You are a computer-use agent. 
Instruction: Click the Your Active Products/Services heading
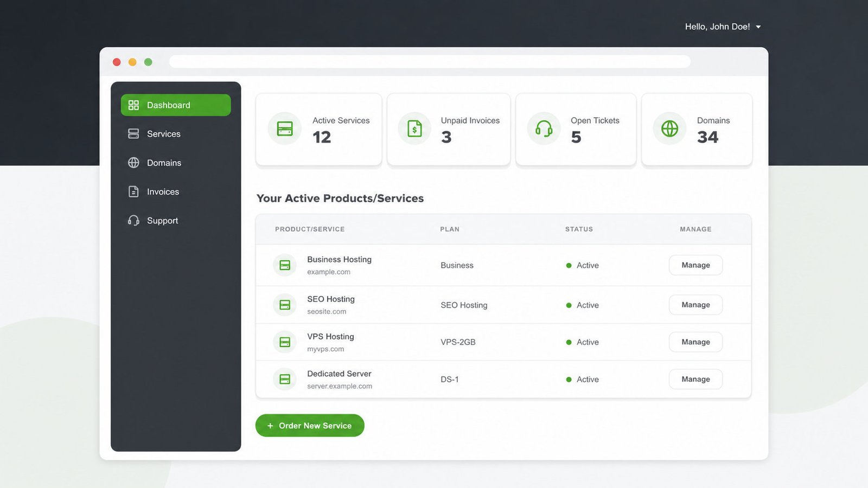(x=340, y=198)
